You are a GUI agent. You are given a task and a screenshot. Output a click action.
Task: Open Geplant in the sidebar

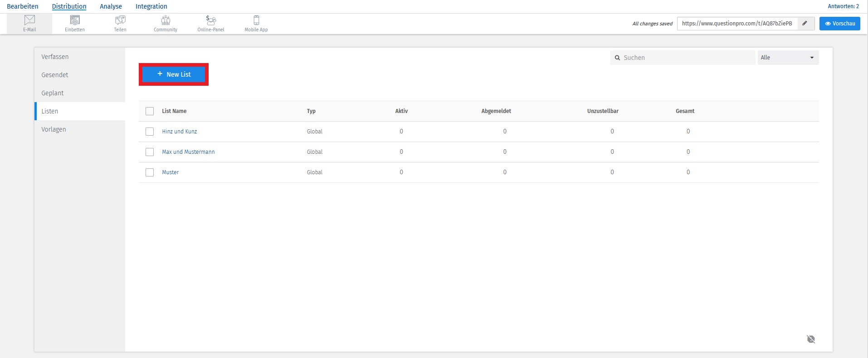pyautogui.click(x=80, y=93)
